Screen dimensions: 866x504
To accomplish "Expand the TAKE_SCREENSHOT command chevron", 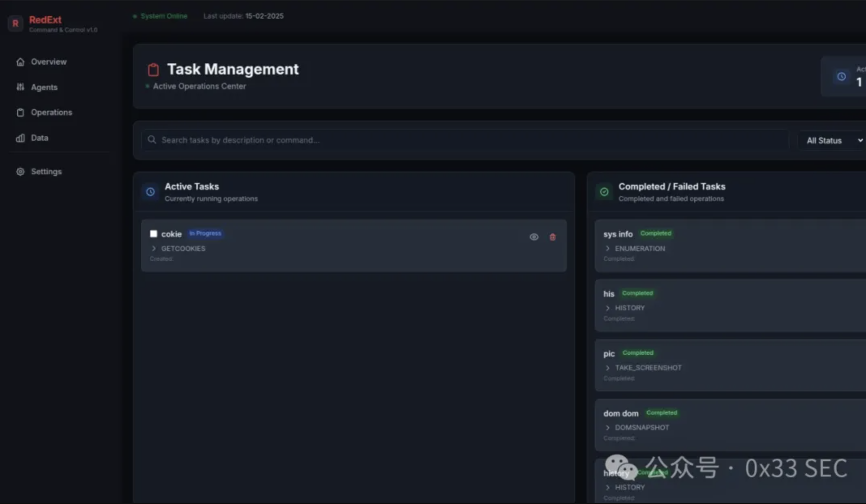I will (x=607, y=368).
